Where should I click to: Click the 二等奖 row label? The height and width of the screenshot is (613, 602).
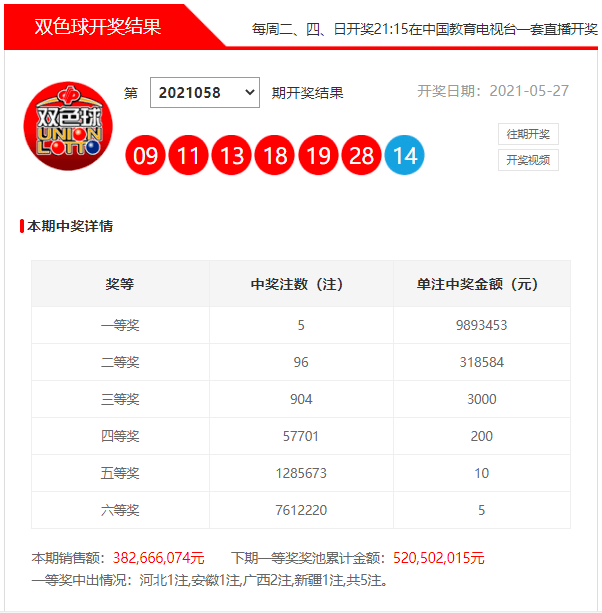click(x=120, y=362)
